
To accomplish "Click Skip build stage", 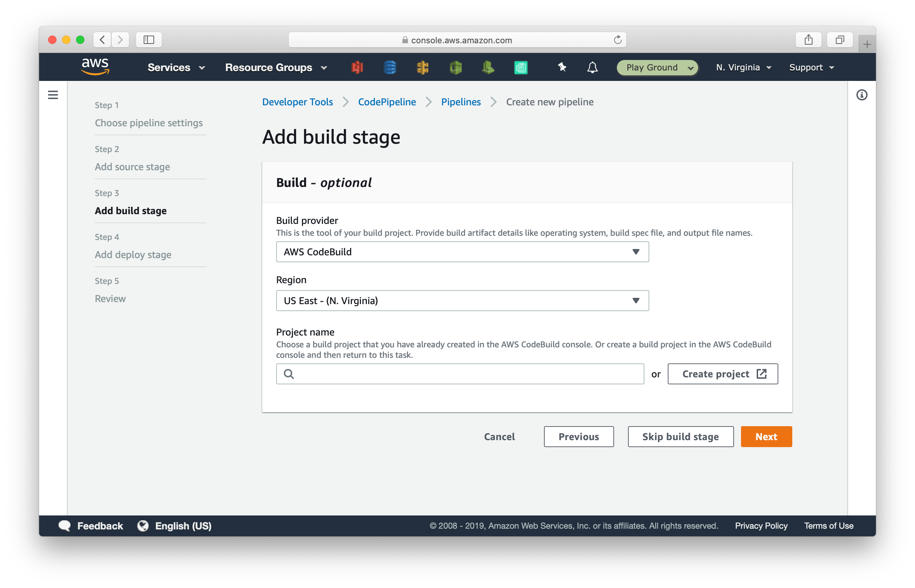I will coord(680,436).
